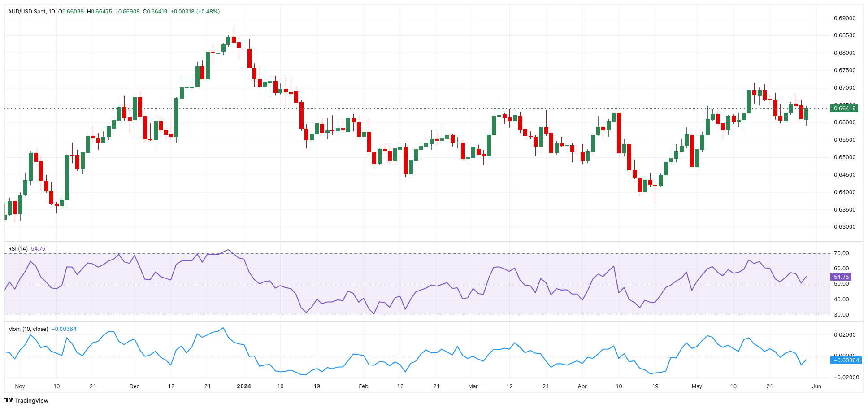
Task: Click the Dec date label
Action: coord(135,386)
